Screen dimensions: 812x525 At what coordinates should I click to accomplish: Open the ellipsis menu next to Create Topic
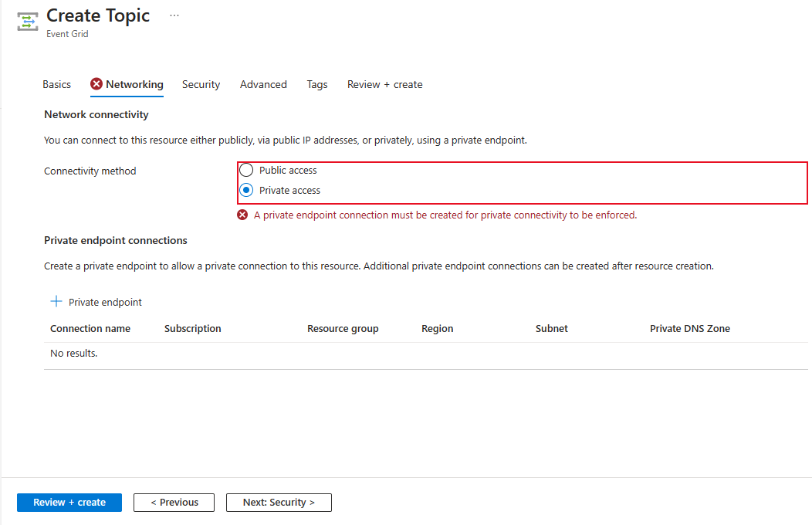(174, 14)
